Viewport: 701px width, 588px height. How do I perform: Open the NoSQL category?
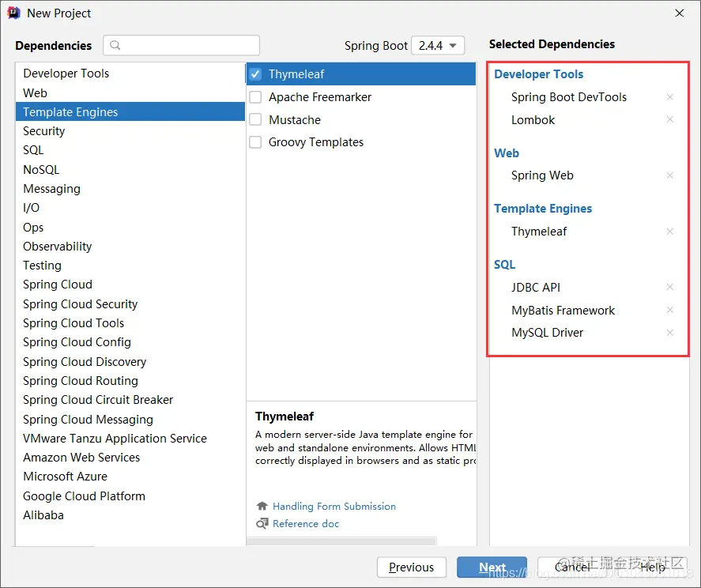pos(130,169)
